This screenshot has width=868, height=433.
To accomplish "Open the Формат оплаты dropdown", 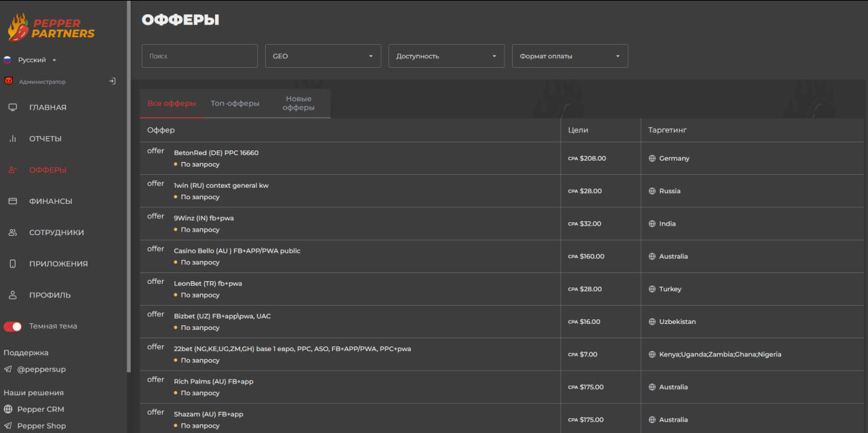I will [570, 56].
